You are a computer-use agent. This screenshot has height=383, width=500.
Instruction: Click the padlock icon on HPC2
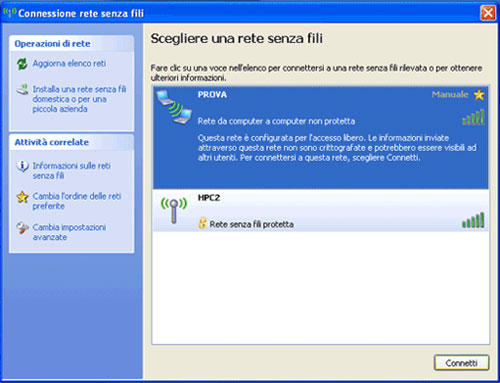202,223
